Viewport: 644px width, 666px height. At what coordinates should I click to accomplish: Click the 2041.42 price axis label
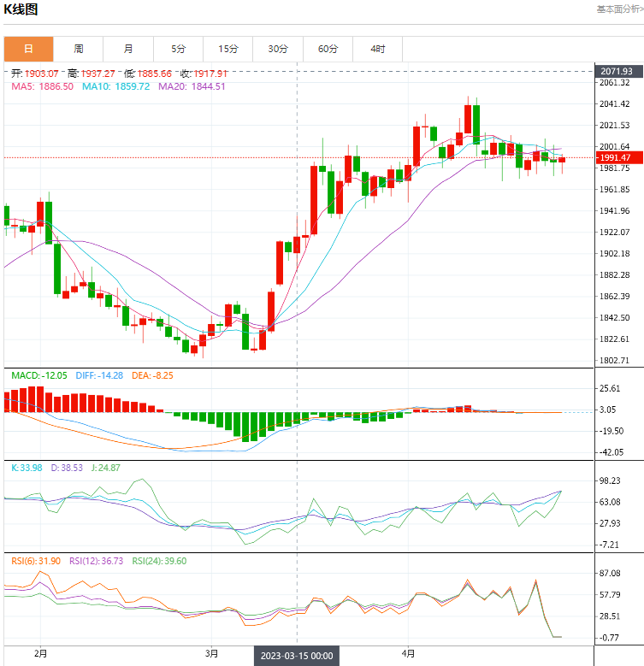click(614, 104)
